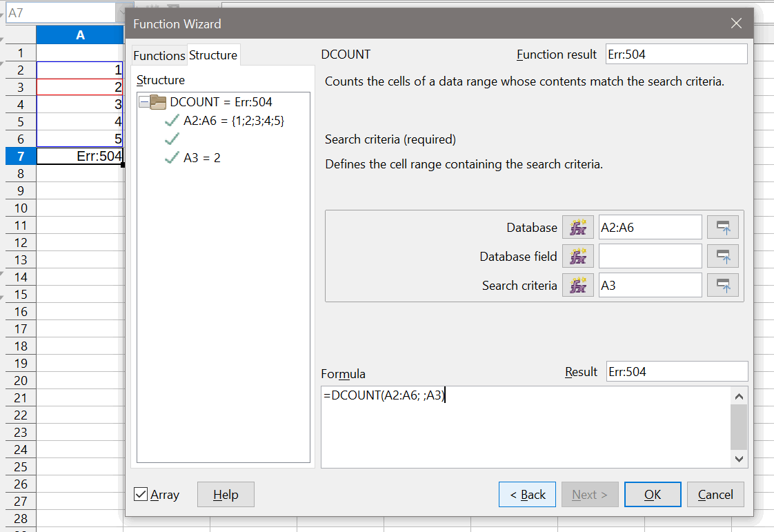The height and width of the screenshot is (532, 774).
Task: Open Help for the function wizard
Action: [226, 494]
